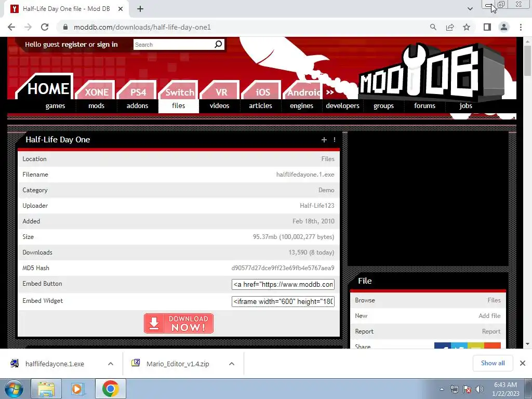Show all downloads
This screenshot has width=532, height=399.
pyautogui.click(x=493, y=363)
